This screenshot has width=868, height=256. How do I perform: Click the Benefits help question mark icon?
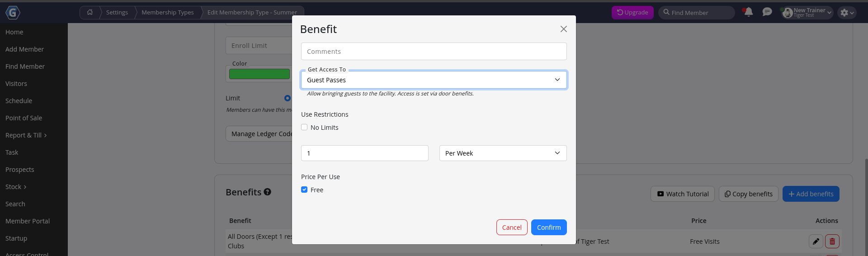268,192
